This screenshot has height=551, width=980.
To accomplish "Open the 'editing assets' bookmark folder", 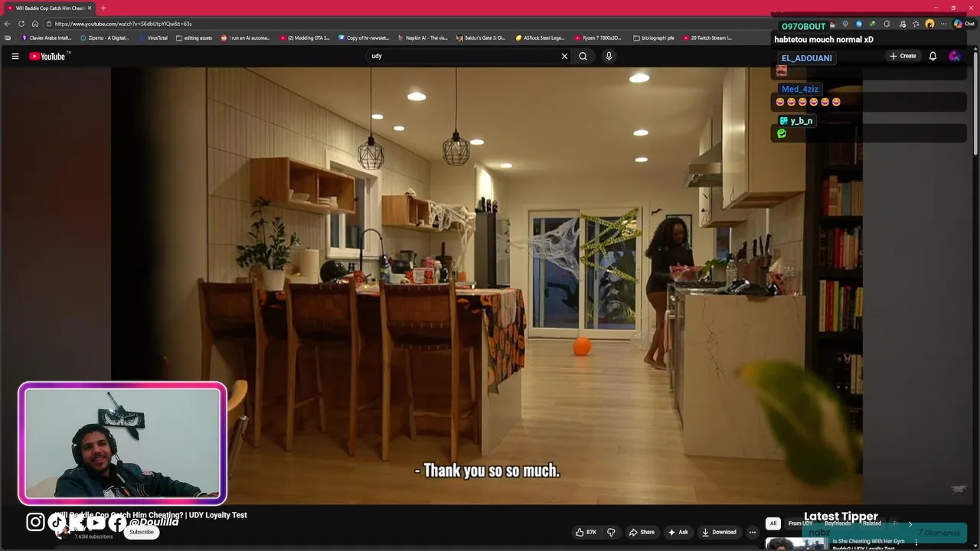I will click(x=194, y=37).
